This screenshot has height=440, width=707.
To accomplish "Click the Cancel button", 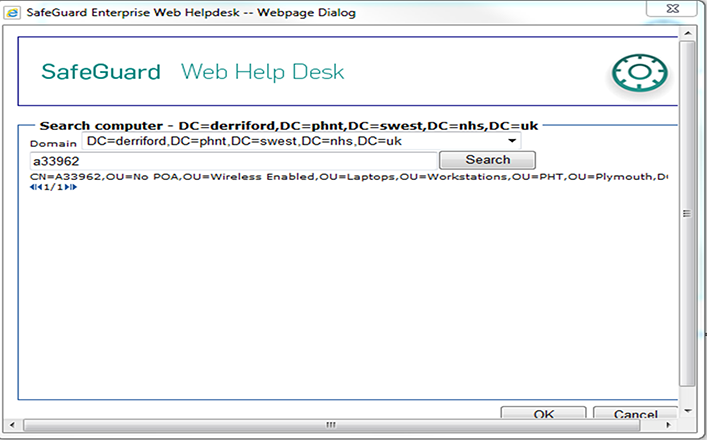I will coord(635,413).
